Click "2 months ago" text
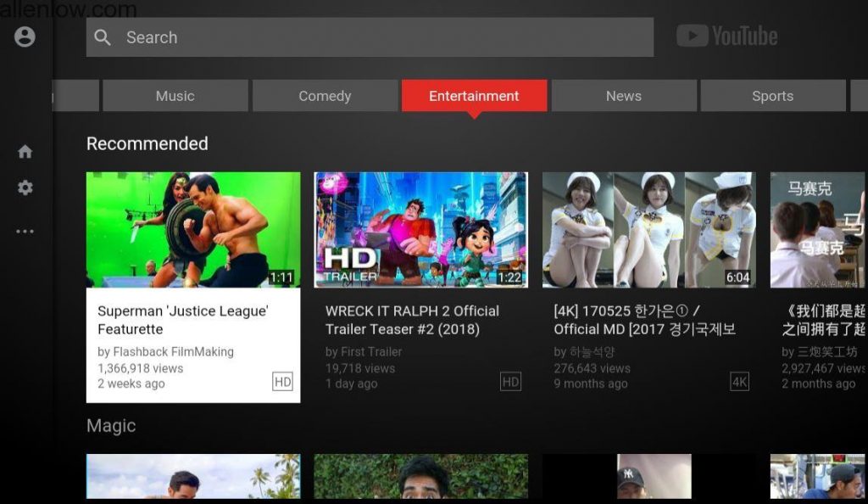Image resolution: width=868 pixels, height=504 pixels. pos(819,384)
